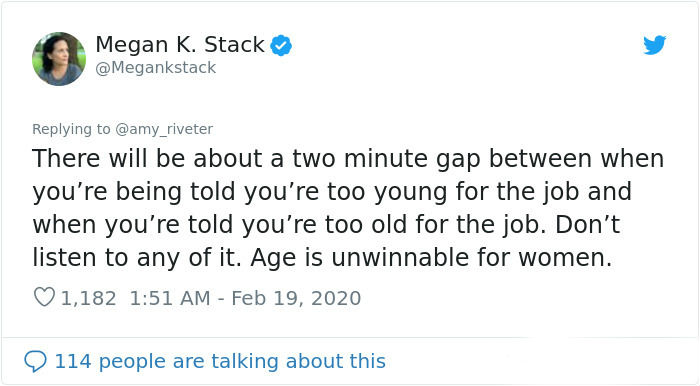Open the Megan K. Stack display name
Image resolution: width=700 pixels, height=386 pixels.
coord(180,45)
